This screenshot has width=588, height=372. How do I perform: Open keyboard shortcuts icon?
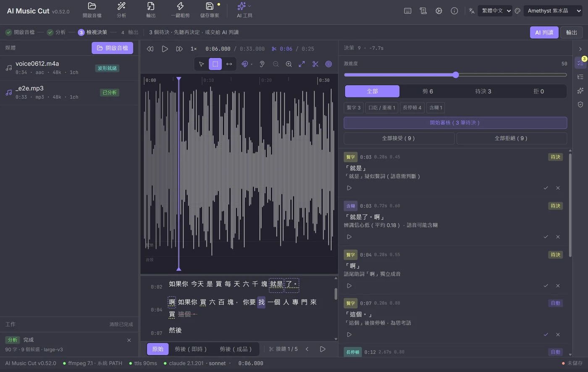click(407, 11)
